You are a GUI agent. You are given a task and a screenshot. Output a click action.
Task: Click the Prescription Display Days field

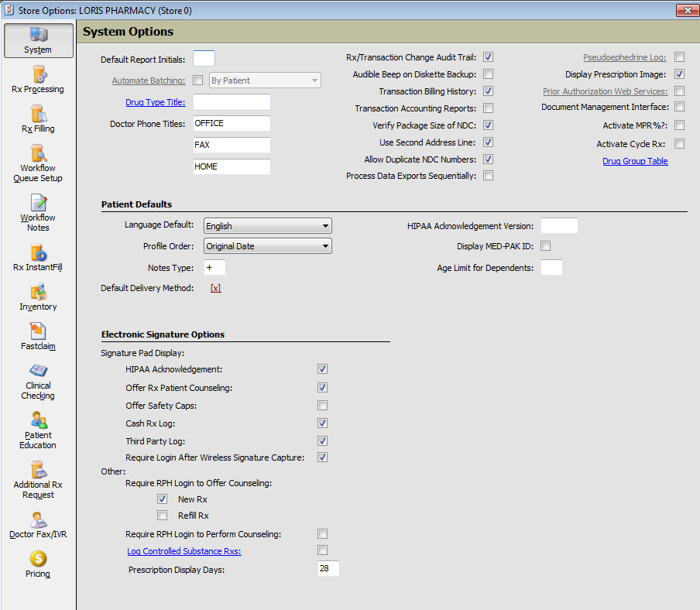tap(328, 569)
